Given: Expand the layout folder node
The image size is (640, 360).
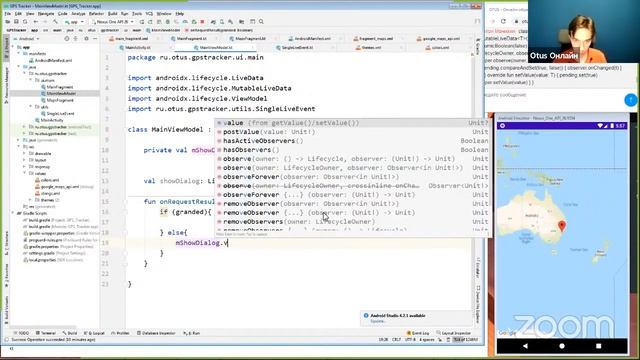Looking at the screenshot, I should 25,160.
